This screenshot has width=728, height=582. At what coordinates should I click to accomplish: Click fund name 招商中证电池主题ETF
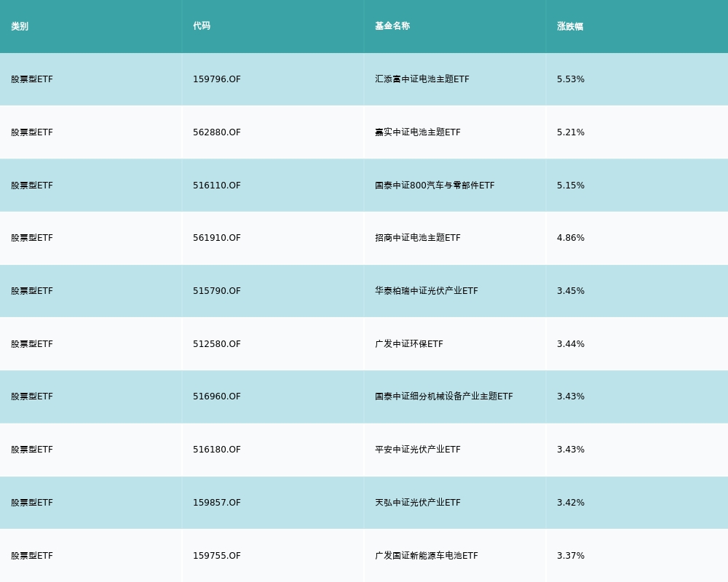point(418,238)
